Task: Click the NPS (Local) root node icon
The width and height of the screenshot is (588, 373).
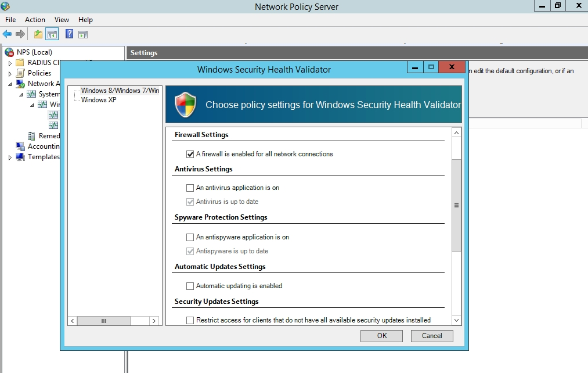Action: [9, 52]
